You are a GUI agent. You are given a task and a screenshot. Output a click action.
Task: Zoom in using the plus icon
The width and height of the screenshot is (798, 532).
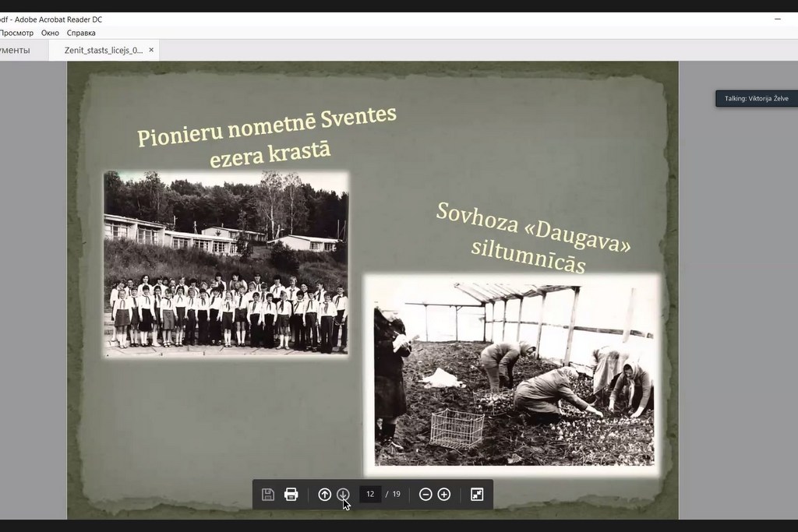point(444,494)
